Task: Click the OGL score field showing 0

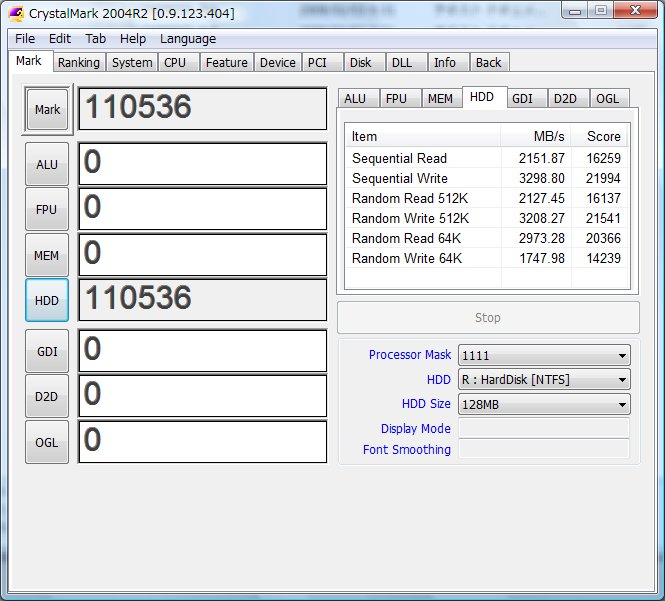Action: [203, 442]
